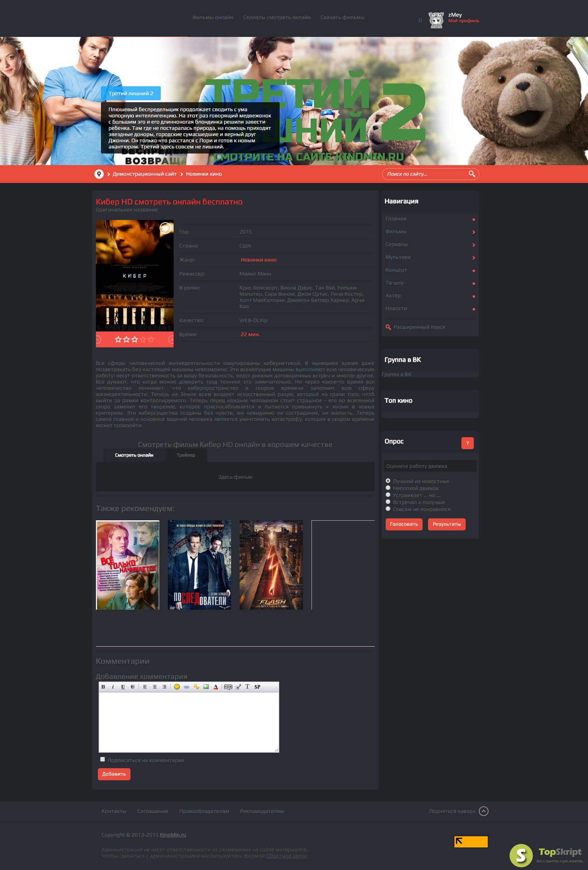The image size is (588, 870).
Task: Rate the movie one star
Action: pos(118,340)
